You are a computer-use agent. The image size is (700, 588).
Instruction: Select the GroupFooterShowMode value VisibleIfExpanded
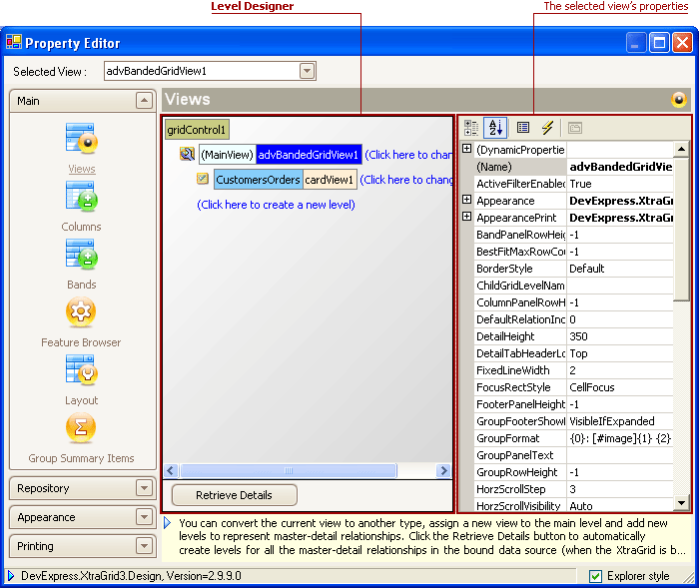[x=620, y=421]
